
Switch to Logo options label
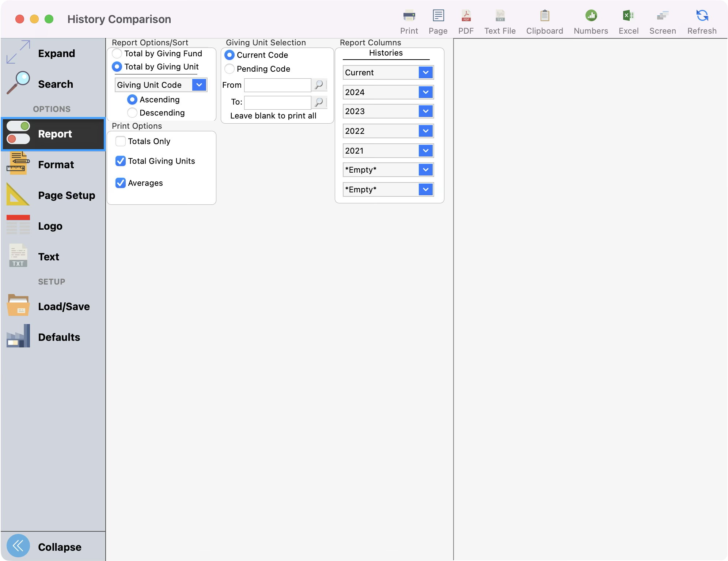(x=50, y=226)
